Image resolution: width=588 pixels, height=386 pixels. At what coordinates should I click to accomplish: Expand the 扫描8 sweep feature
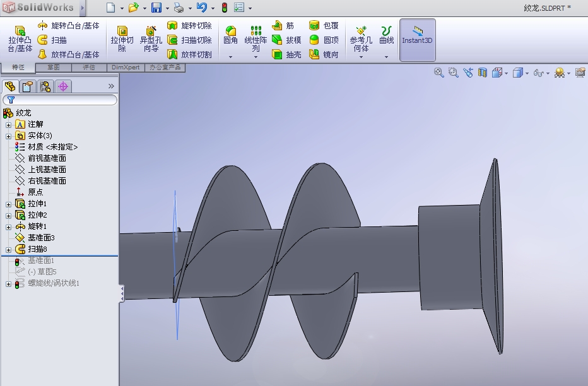pyautogui.click(x=8, y=250)
